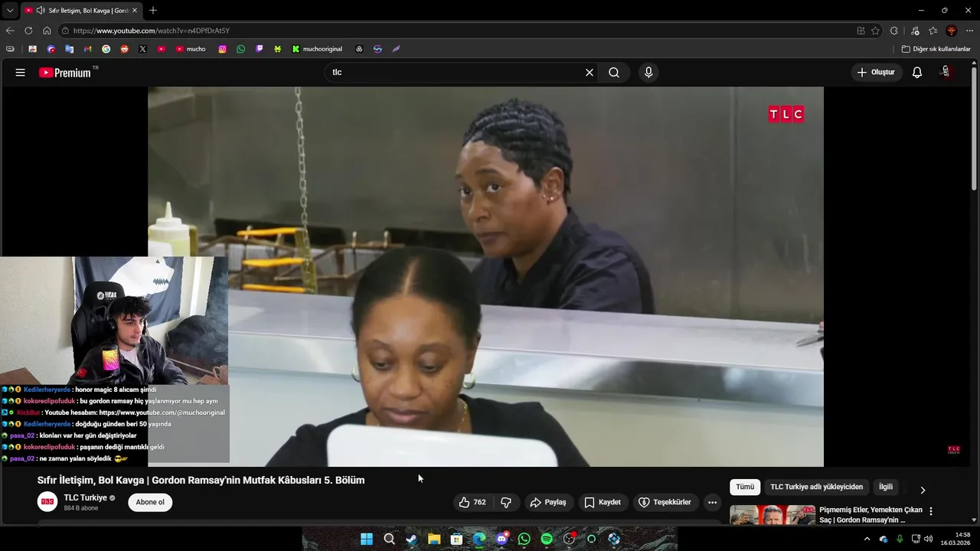
Task: Open the browser settings ellipsis menu
Action: click(969, 31)
